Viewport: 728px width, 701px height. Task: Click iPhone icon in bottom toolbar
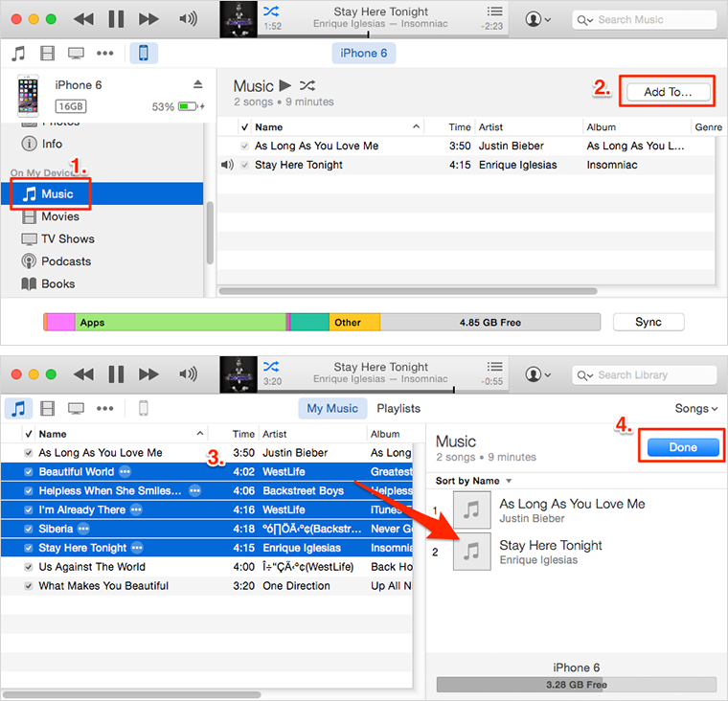[144, 409]
